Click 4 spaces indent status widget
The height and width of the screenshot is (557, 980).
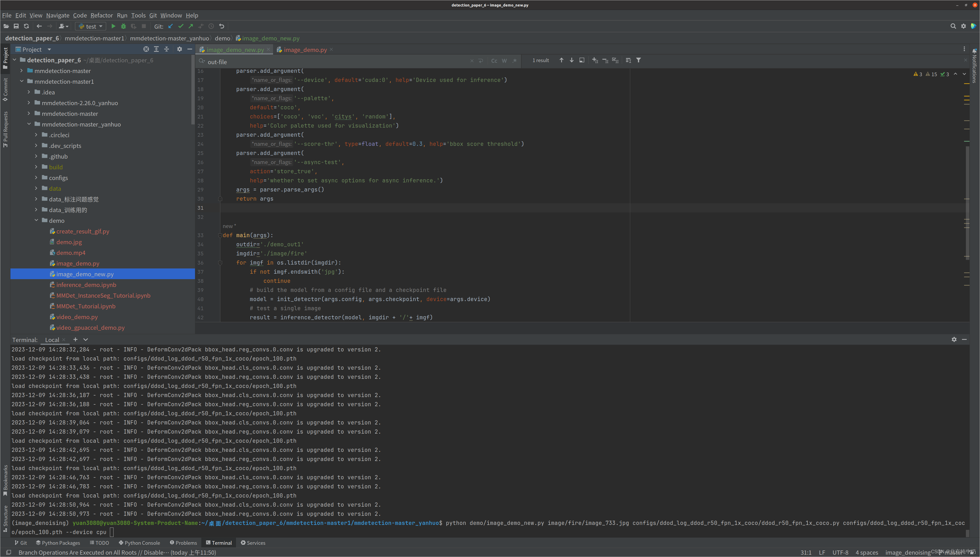[867, 552]
